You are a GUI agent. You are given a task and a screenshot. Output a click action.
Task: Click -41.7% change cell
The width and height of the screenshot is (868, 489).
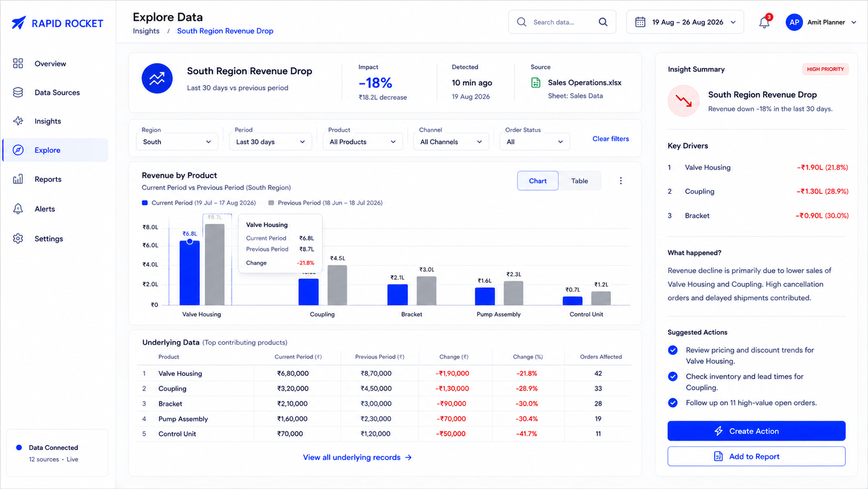tap(527, 434)
